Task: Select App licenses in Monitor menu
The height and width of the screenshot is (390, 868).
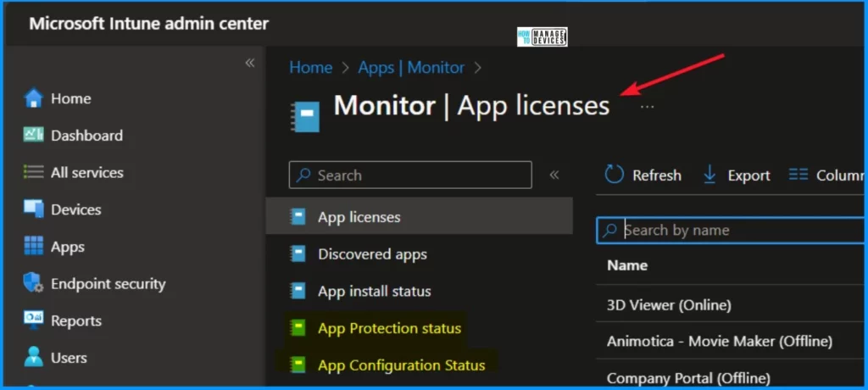Action: (419, 217)
